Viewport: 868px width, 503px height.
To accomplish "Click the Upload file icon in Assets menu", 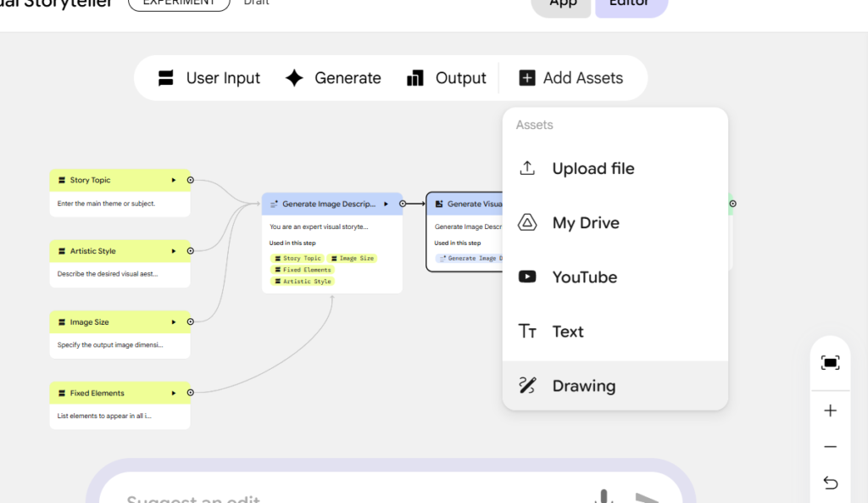I will click(x=527, y=168).
